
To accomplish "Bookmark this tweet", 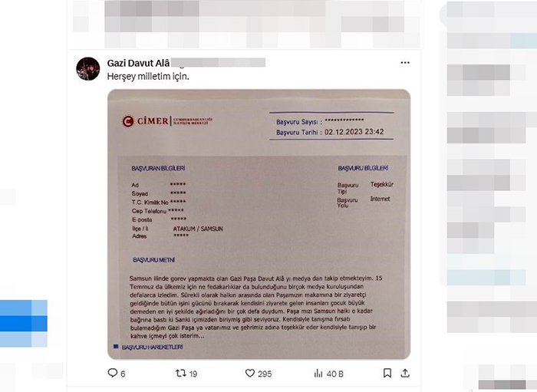I will [x=387, y=373].
